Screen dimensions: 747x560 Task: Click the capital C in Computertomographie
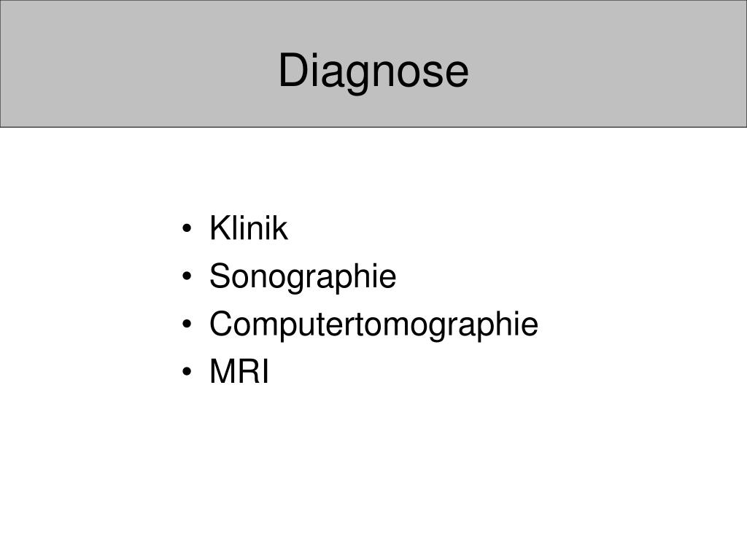222,323
